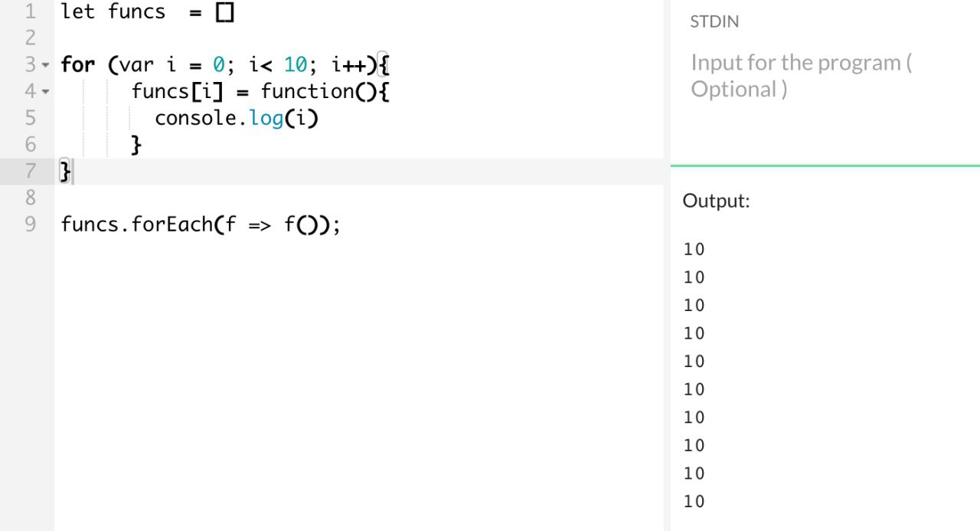Click the green divider above the Output panel
980x531 pixels.
pos(825,165)
